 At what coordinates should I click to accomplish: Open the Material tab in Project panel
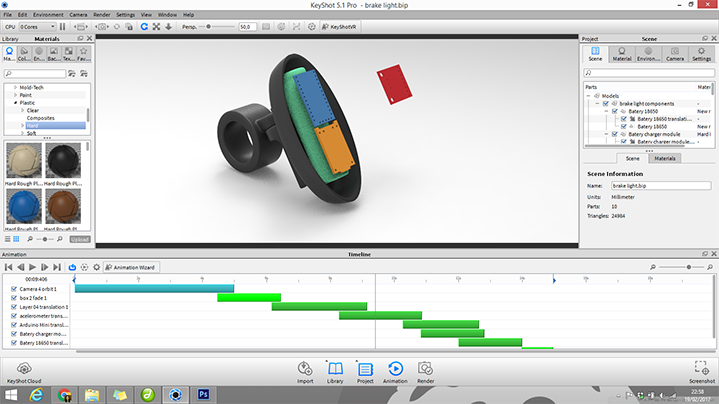(x=622, y=54)
